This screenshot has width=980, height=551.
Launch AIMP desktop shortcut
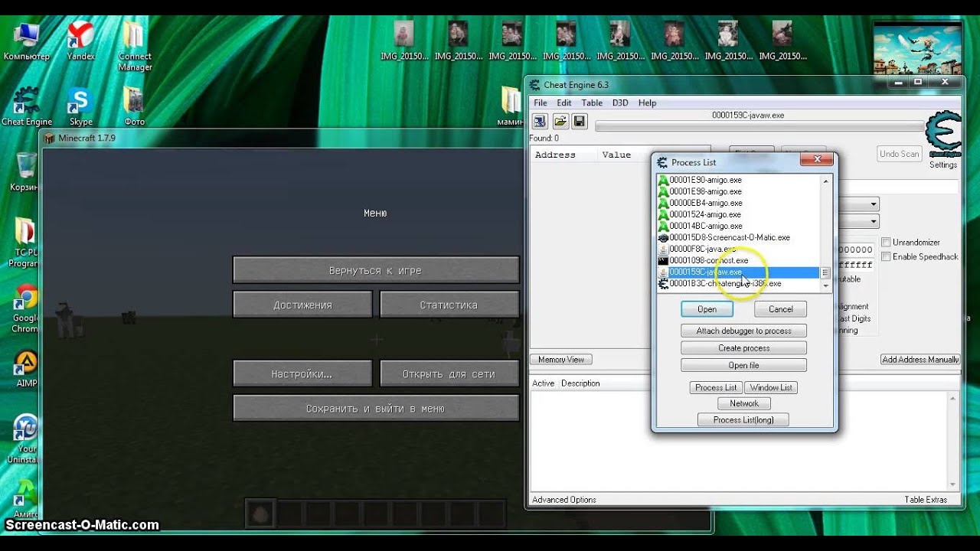point(26,369)
